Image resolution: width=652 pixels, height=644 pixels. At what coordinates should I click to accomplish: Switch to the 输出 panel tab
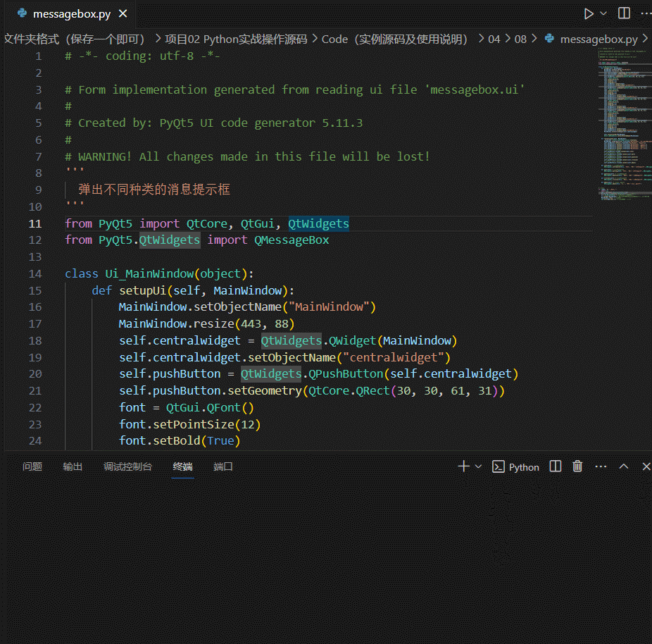tap(72, 466)
